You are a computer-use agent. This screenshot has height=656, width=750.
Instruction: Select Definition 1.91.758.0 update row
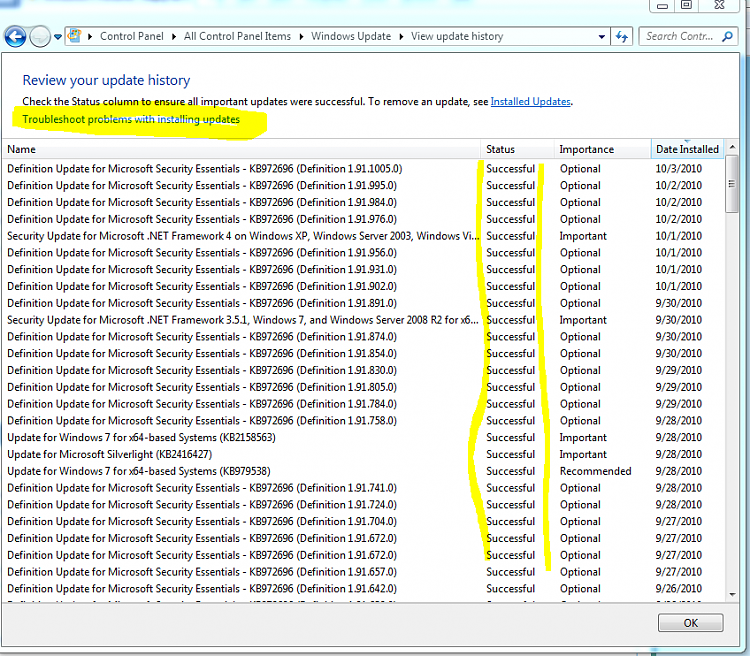(363, 421)
